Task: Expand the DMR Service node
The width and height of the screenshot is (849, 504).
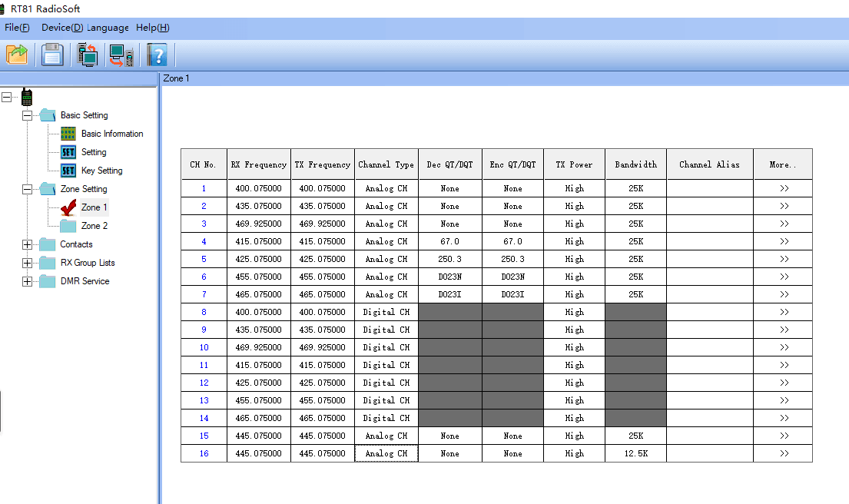Action: coord(28,281)
